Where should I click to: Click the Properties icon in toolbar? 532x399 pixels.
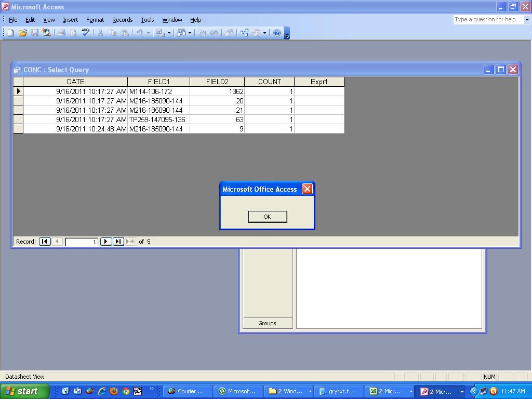coord(229,33)
